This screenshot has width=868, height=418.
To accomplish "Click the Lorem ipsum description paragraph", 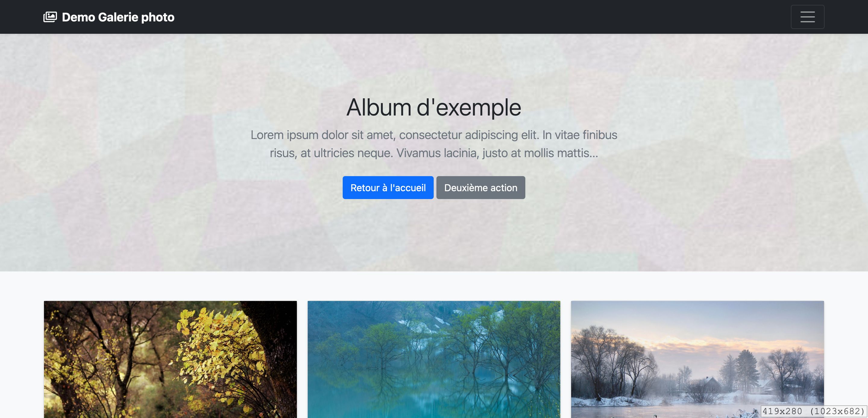I will coord(434,144).
